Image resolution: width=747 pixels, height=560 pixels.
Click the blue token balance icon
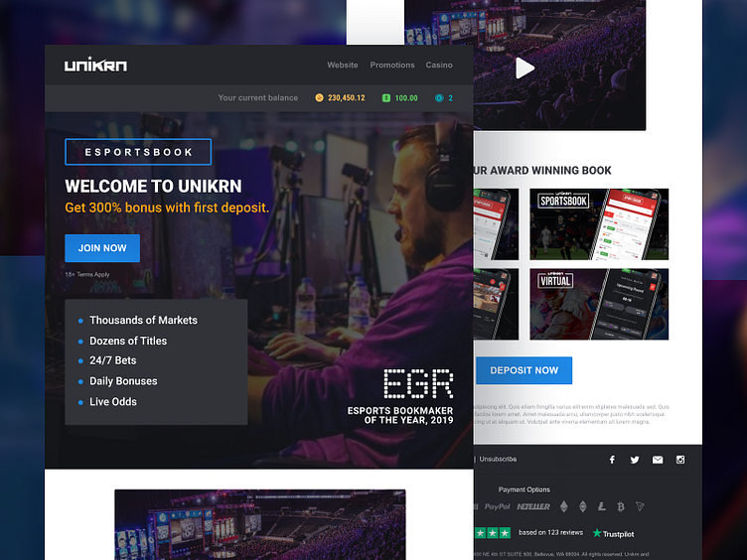[439, 97]
